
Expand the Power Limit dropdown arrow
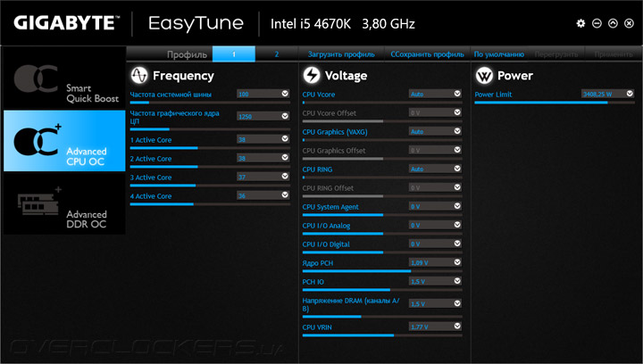[x=630, y=94]
